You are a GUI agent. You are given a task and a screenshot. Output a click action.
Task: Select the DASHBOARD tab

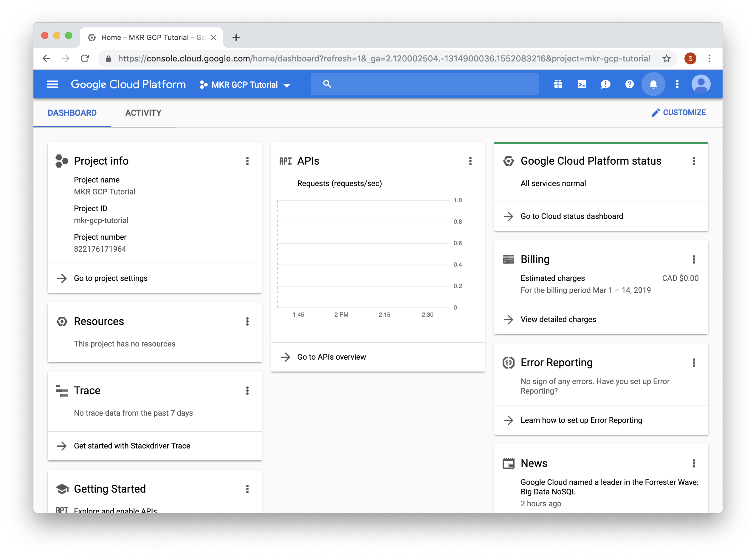(x=72, y=113)
